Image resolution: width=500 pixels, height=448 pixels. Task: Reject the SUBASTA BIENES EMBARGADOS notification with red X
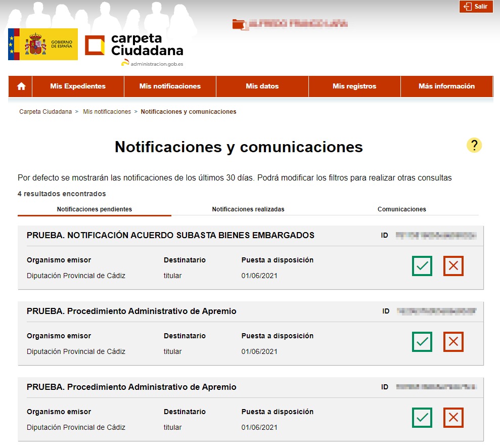click(453, 266)
